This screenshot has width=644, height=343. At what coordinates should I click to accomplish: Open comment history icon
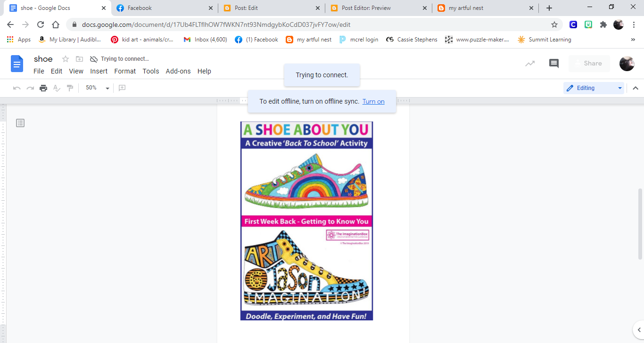pyautogui.click(x=554, y=64)
